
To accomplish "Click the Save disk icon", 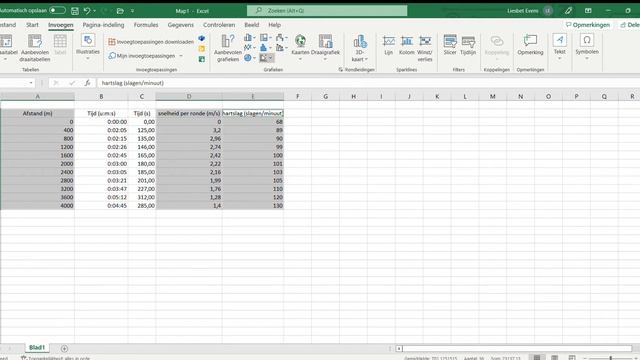I will coord(75,11).
